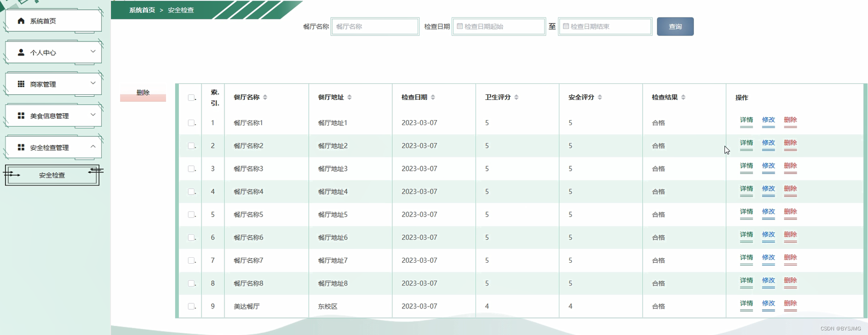Select the 安全检查 submenu item
The width and height of the screenshot is (868, 335).
pos(52,175)
